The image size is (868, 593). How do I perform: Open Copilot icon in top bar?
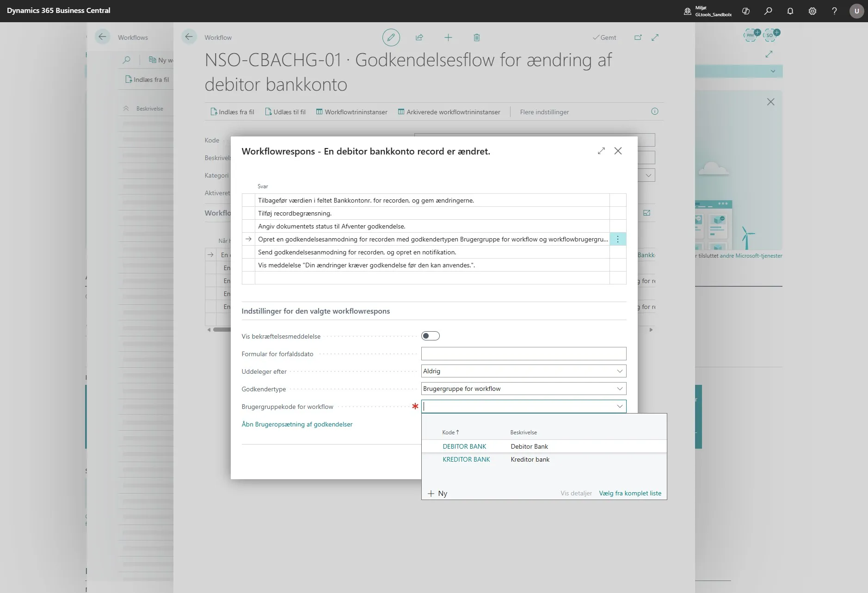click(x=746, y=11)
